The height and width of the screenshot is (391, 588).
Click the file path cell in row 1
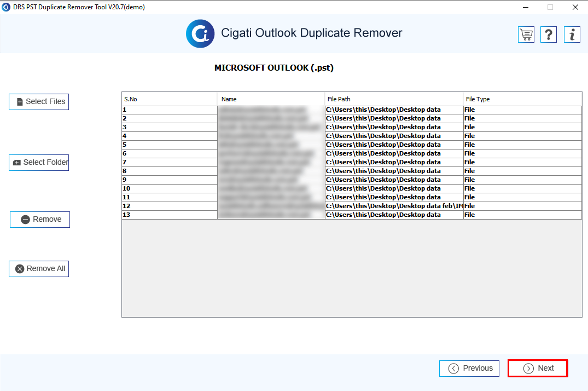pyautogui.click(x=394, y=110)
